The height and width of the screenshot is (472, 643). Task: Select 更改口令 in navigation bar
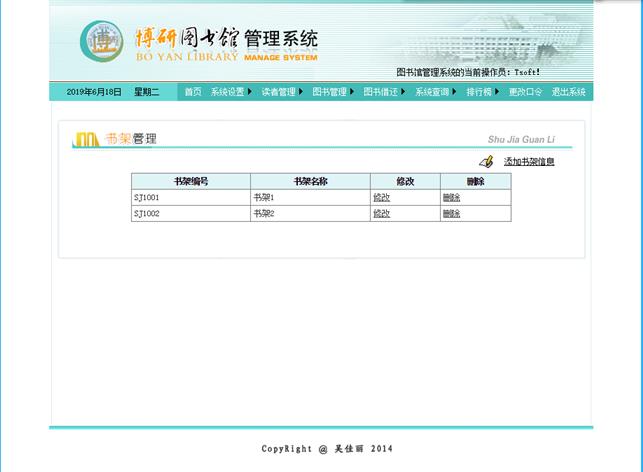tap(525, 92)
